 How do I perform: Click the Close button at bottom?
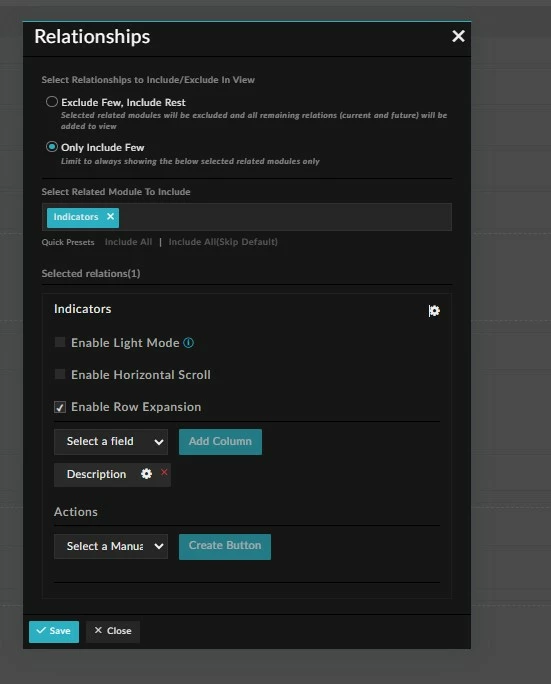point(113,631)
